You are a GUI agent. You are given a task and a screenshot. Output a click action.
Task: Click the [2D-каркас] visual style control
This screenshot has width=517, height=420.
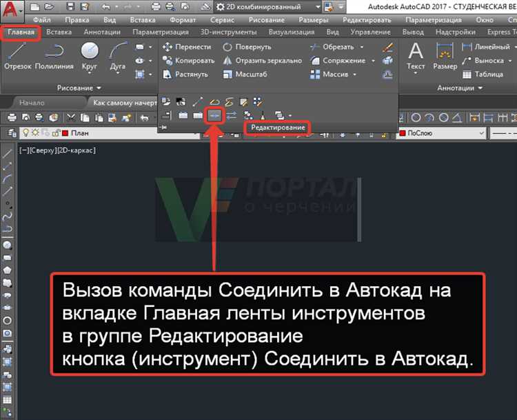(x=76, y=150)
